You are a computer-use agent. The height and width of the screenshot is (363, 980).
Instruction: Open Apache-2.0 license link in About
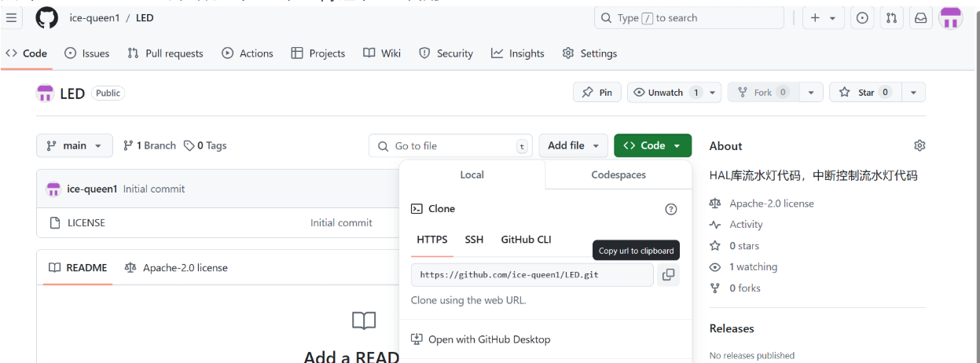point(772,203)
